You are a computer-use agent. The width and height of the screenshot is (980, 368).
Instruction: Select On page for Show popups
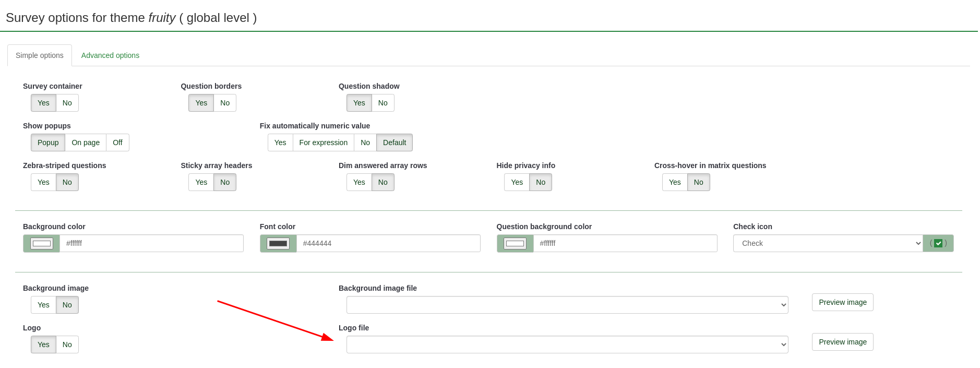tap(86, 143)
